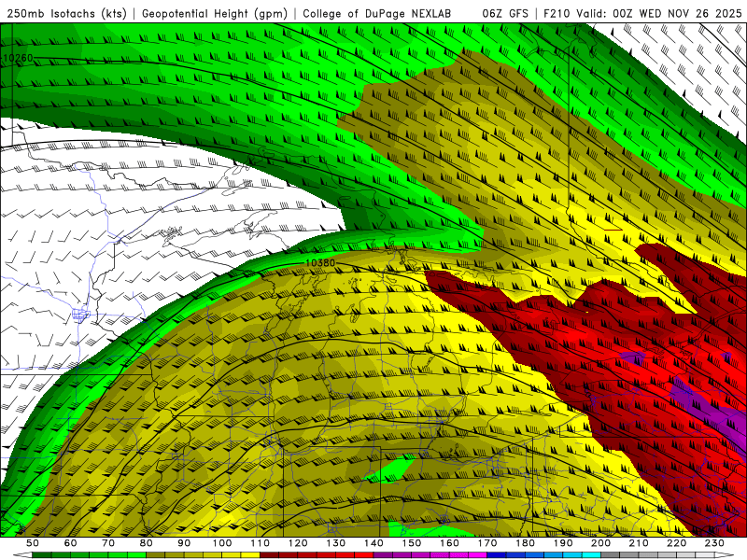Click the 100 knot scale label

coord(222,543)
